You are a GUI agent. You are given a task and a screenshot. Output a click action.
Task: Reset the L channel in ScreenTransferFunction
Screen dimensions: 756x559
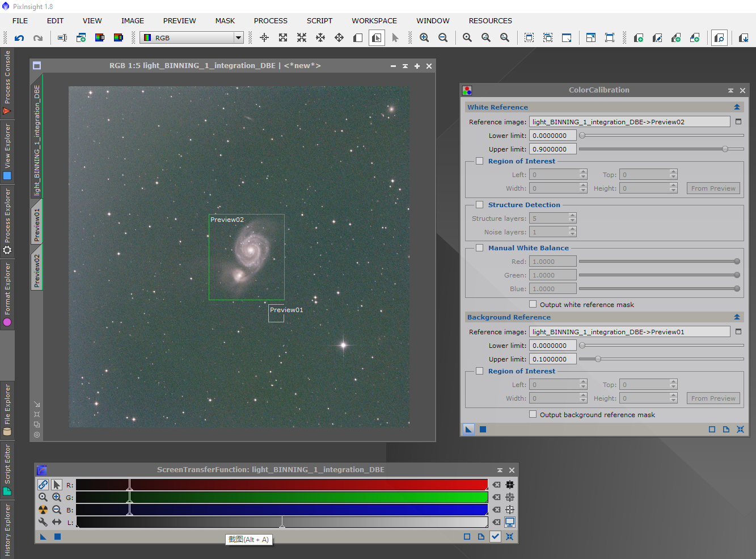point(497,522)
